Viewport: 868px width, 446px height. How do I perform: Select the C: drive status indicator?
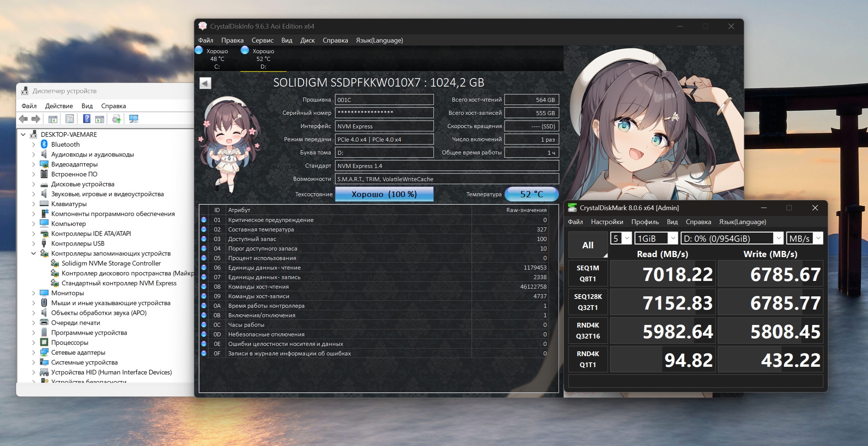point(217,58)
